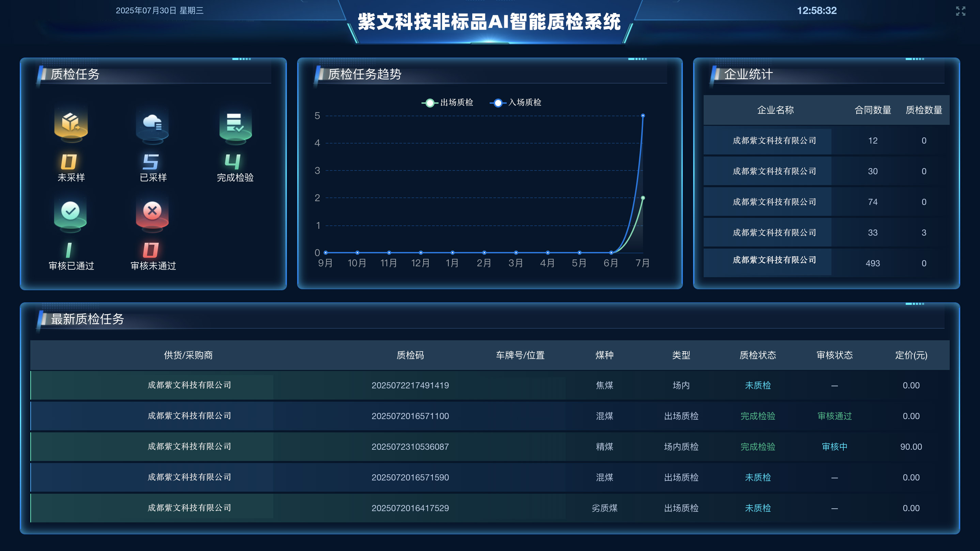Click the 9月 axis label
Screen dimensions: 980x551
[325, 263]
